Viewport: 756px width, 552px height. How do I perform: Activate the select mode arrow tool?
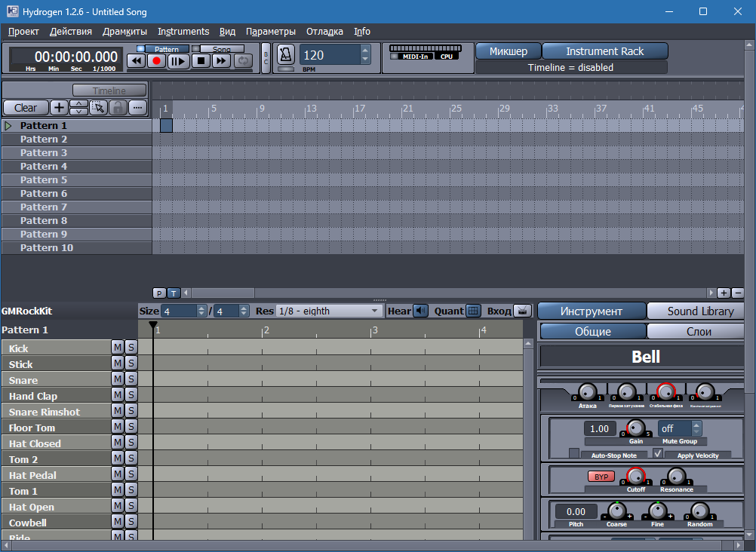click(x=98, y=108)
